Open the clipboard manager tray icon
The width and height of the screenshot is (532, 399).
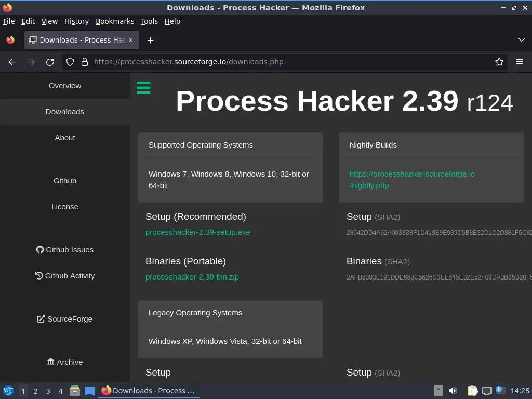472,391
